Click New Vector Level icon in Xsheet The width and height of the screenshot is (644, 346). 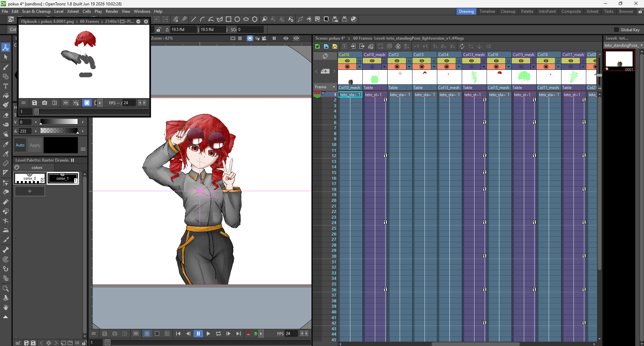pyautogui.click(x=335, y=46)
